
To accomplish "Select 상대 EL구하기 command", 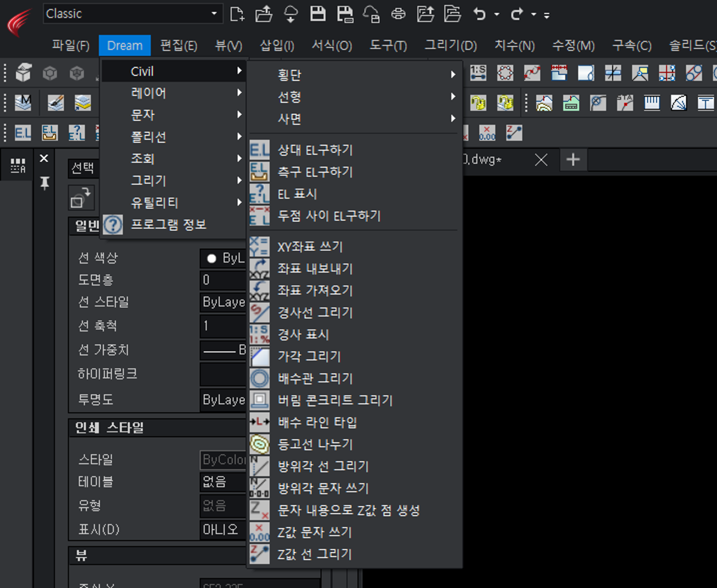I will [x=354, y=150].
